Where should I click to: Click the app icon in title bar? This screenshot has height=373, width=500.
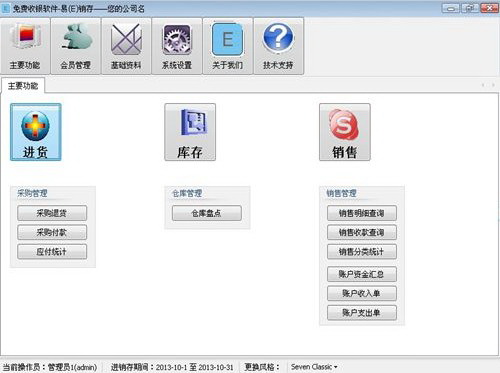click(x=6, y=8)
